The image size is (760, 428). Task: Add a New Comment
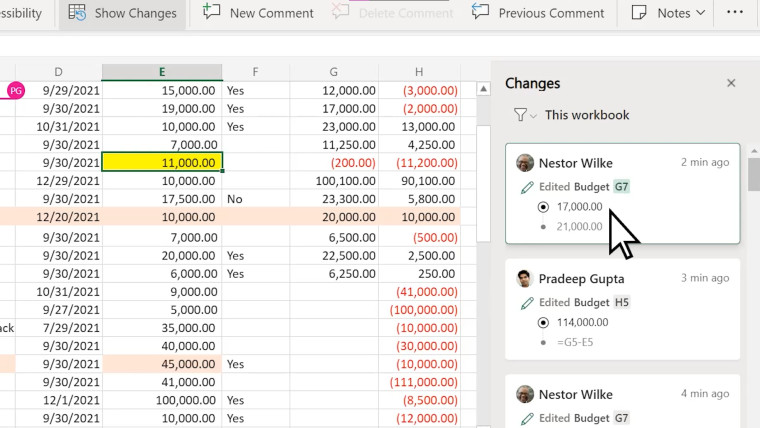[x=258, y=13]
